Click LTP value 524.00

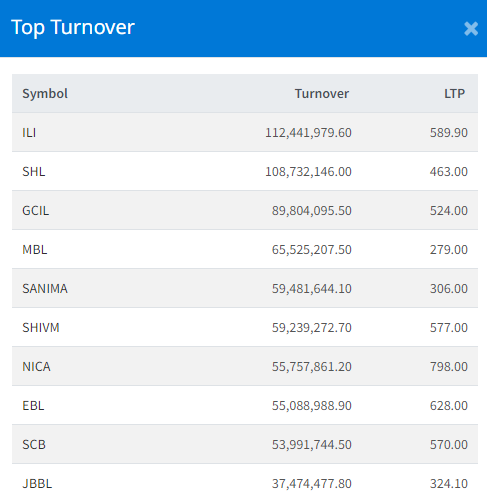coord(449,211)
